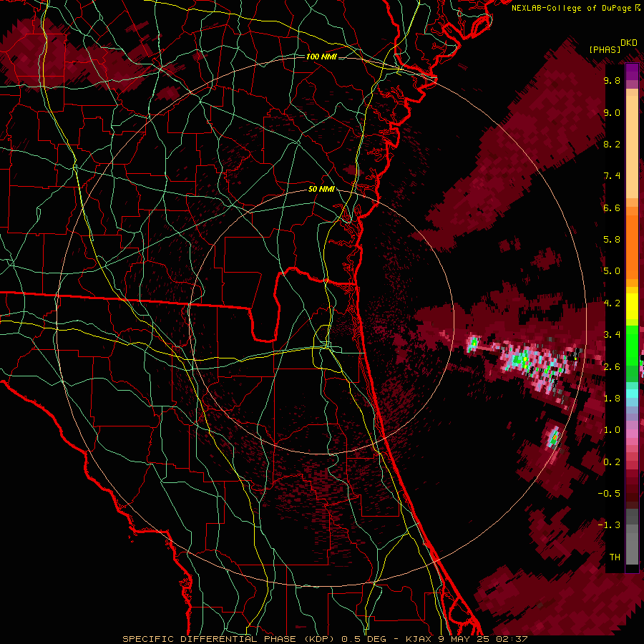This screenshot has height=644, width=644.
Task: Click the 7.4 value on the scale
Action: (612, 176)
